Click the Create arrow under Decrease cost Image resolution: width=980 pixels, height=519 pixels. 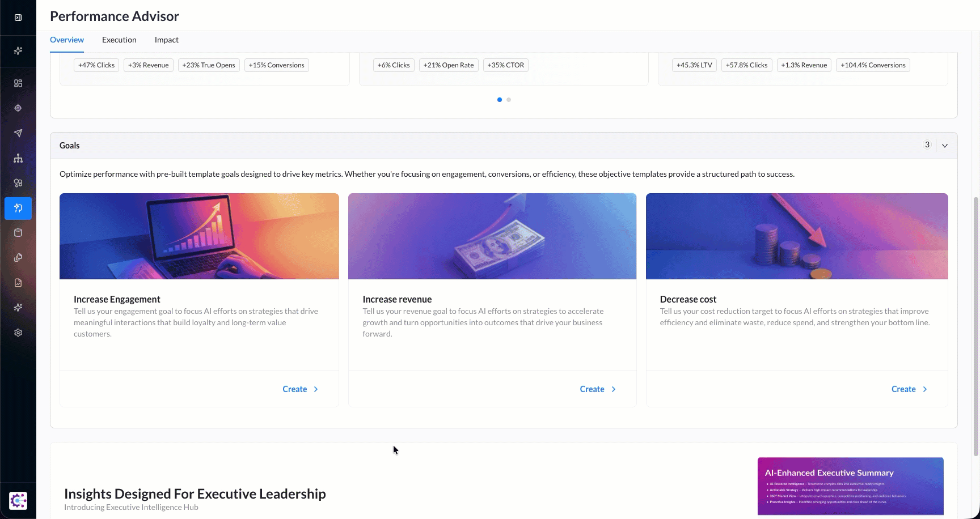(925, 389)
